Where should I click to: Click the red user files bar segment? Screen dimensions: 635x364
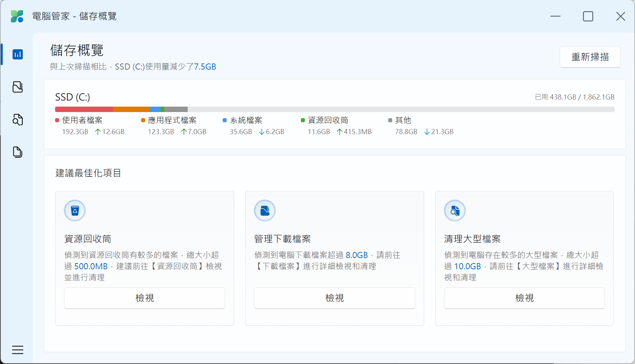[x=84, y=109]
